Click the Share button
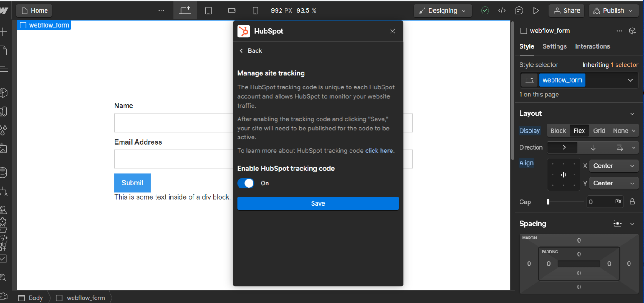Viewport: 644px width, 303px height. click(567, 10)
